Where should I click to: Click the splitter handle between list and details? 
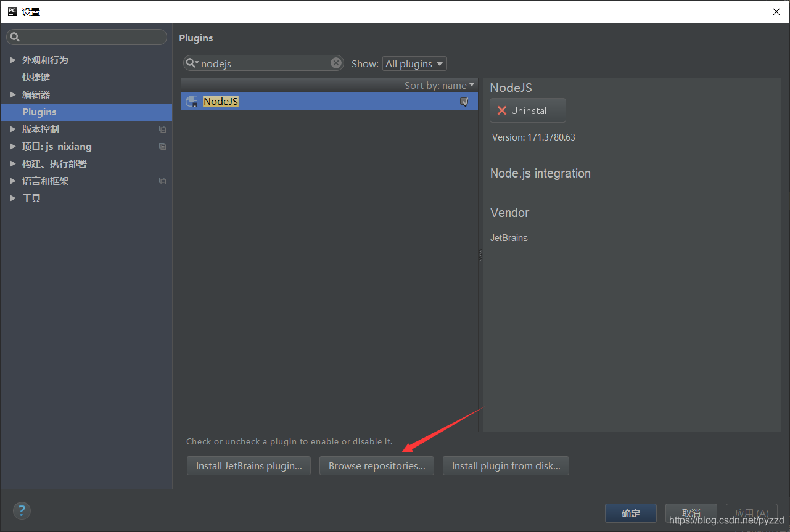tap(480, 255)
